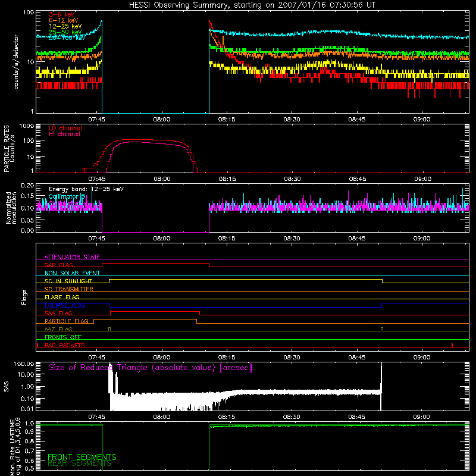The width and height of the screenshot is (476, 476).
Task: Click the '0.9' tick on livetime axis
Action: tap(29, 433)
